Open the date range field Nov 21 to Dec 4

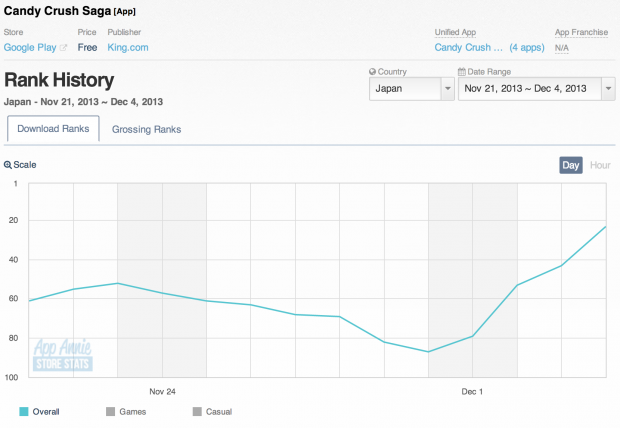point(536,89)
